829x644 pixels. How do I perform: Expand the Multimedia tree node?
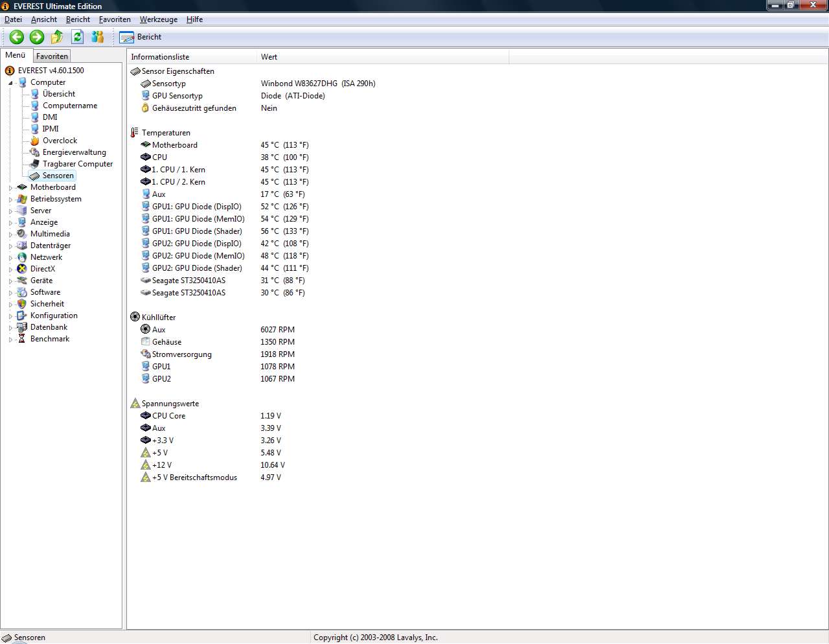10,235
